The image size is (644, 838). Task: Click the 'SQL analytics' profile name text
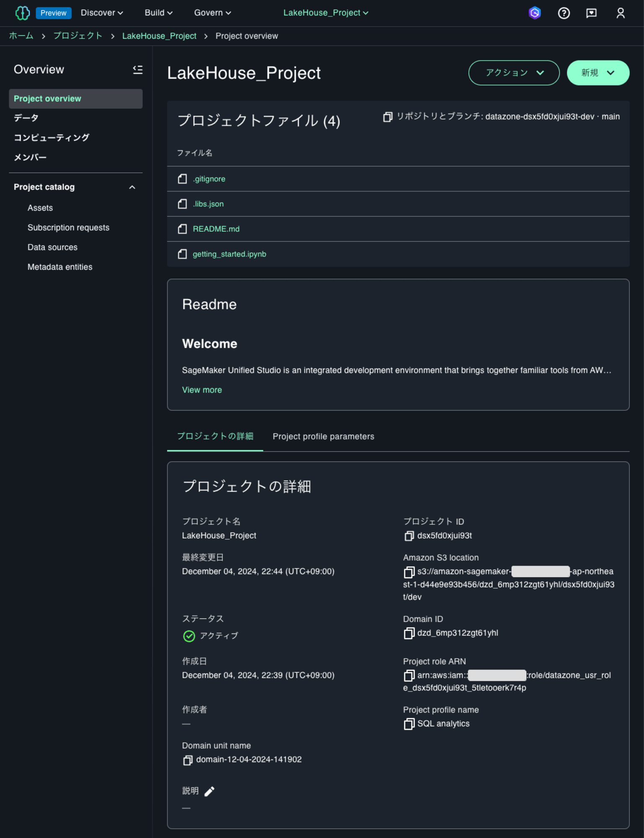tap(443, 724)
